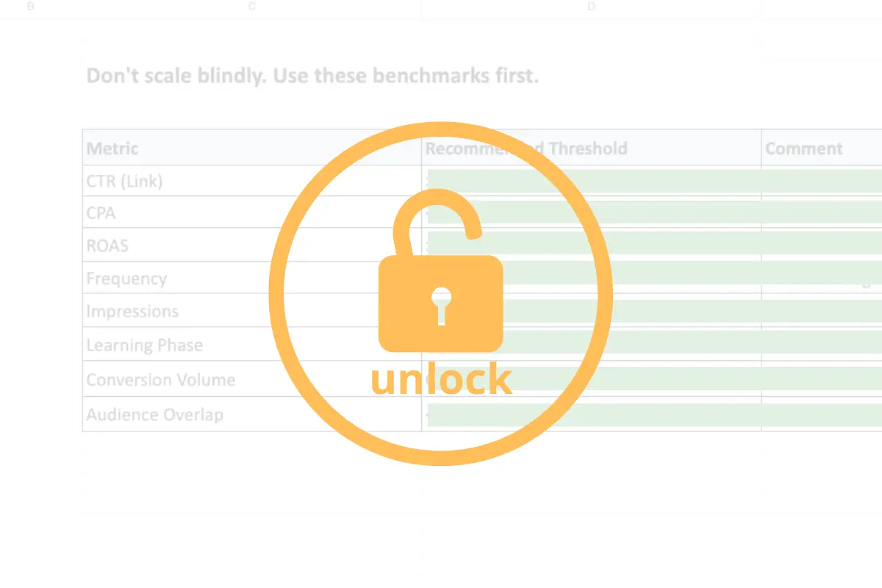This screenshot has width=882, height=588.
Task: Click the 'Recommended Threshold' header cell
Action: 592,148
